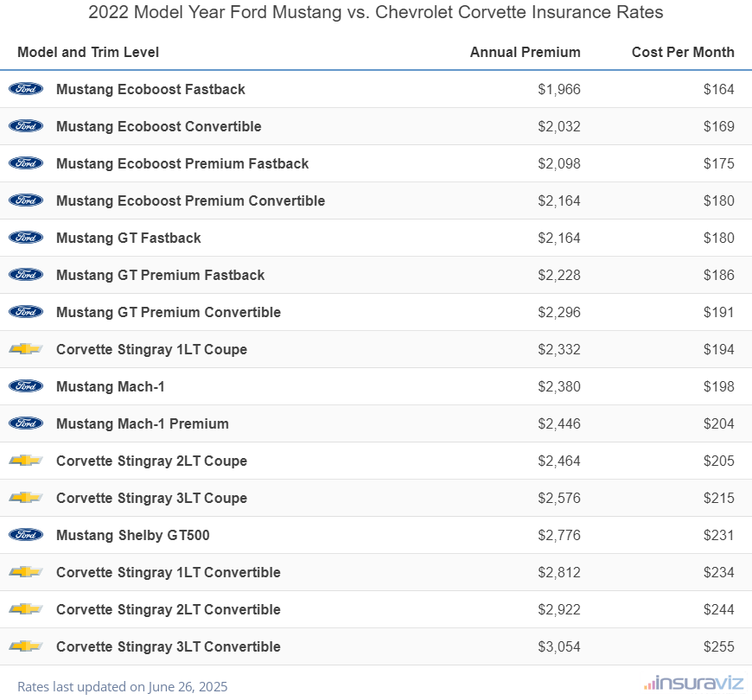The image size is (752, 700).
Task: Select the Corvette Stingray 3LT Coupe name
Action: pyautogui.click(x=151, y=498)
